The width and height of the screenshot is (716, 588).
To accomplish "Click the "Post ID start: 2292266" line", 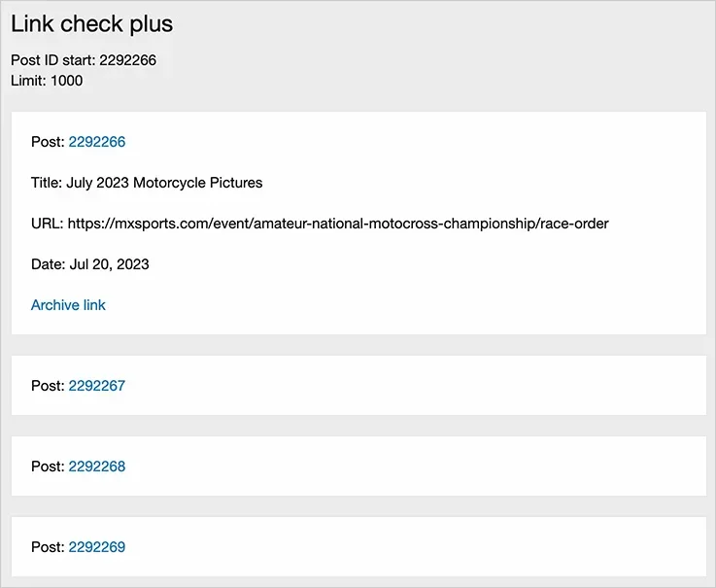I will pyautogui.click(x=84, y=60).
